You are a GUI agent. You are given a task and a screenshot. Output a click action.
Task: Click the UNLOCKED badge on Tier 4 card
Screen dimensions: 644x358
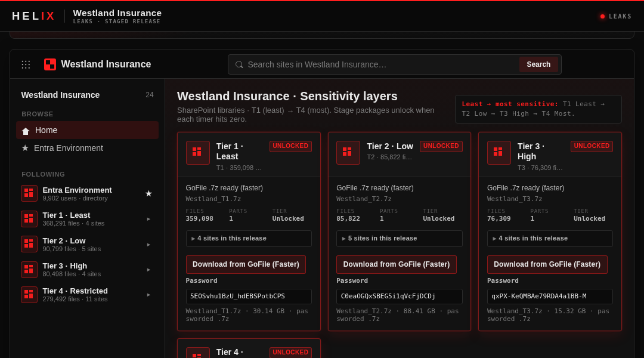290,352
